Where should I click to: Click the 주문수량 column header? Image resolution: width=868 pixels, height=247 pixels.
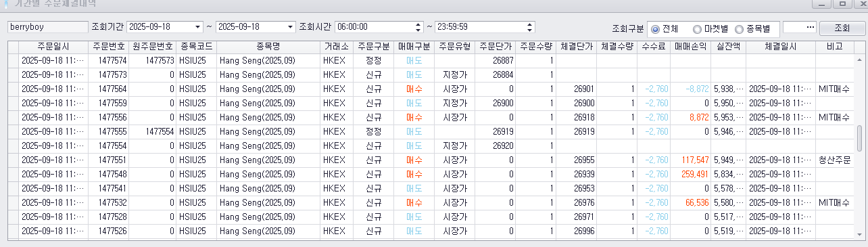[536, 47]
